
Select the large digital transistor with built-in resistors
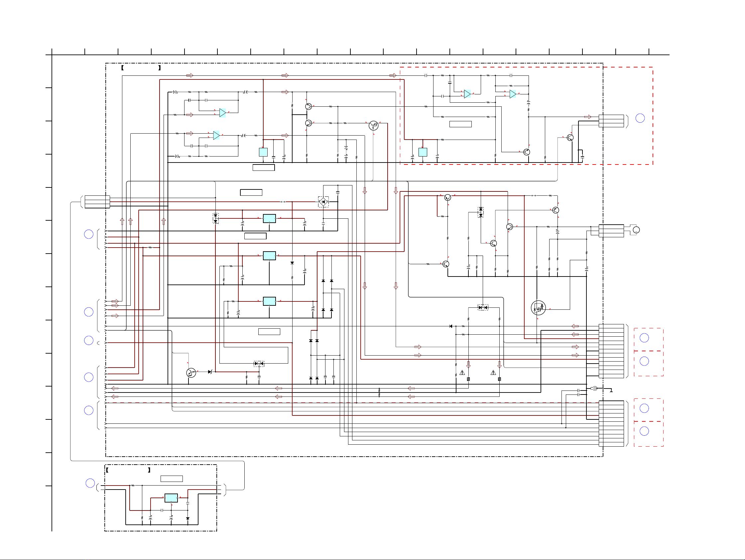374,126
